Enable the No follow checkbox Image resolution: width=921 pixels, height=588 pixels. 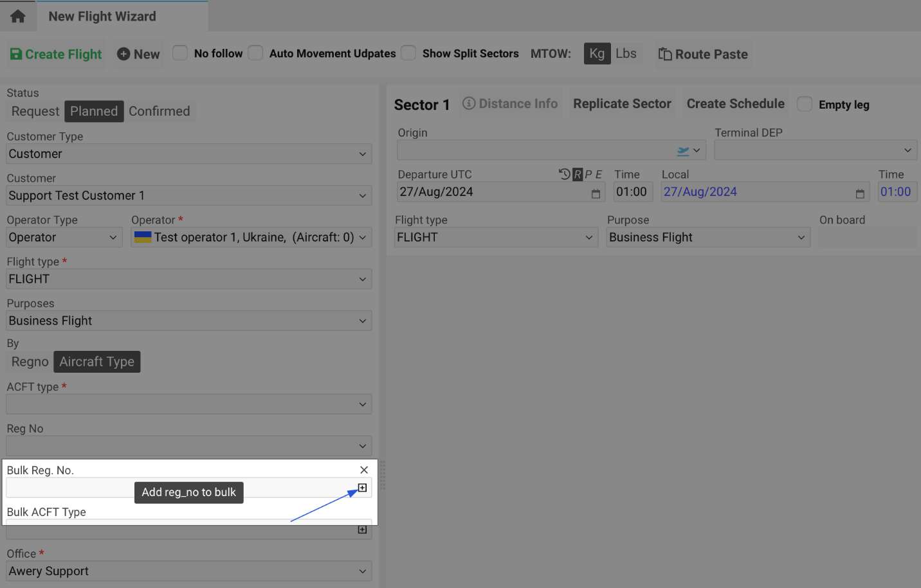[180, 53]
